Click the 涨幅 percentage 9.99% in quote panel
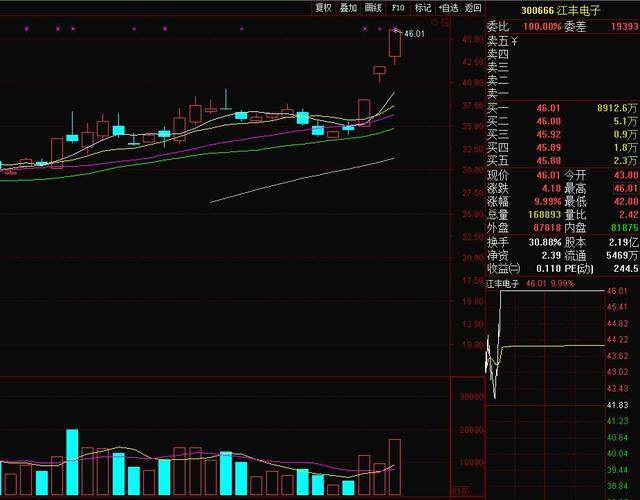The width and height of the screenshot is (640, 500). click(x=548, y=202)
